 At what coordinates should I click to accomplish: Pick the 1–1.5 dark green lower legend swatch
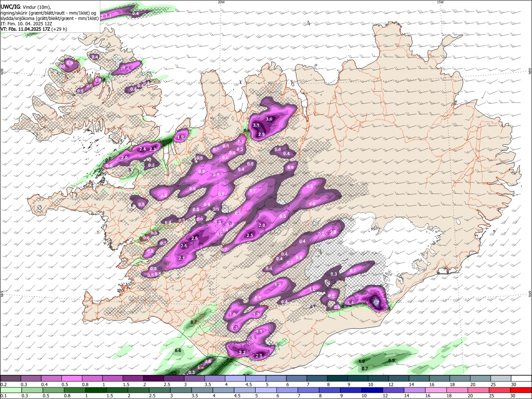coord(96,390)
